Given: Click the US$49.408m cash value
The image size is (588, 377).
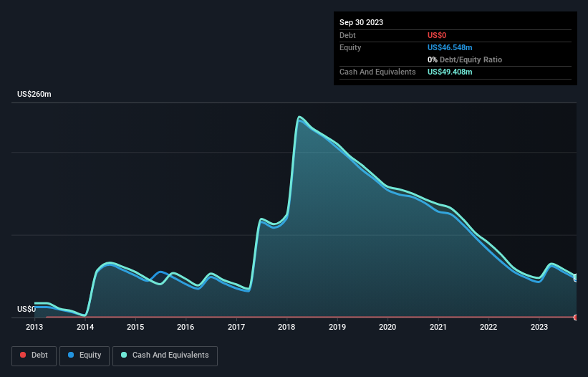Looking at the screenshot, I should coord(450,72).
